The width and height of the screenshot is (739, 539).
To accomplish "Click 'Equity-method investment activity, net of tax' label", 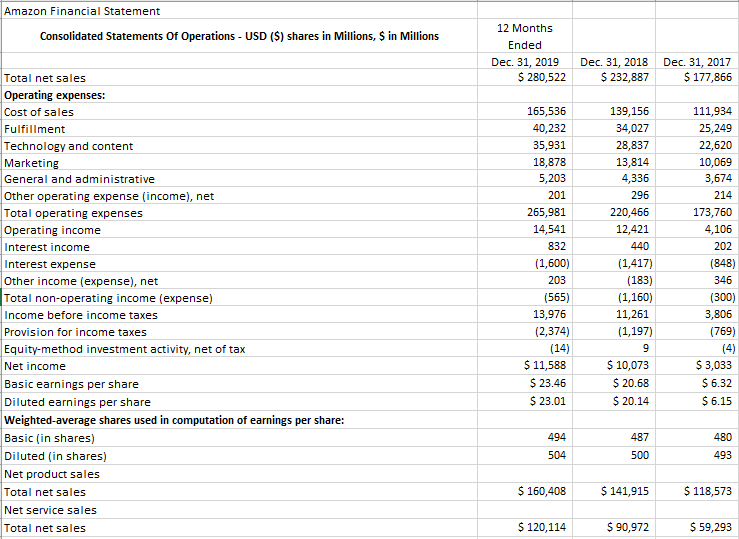I will 124,349.
